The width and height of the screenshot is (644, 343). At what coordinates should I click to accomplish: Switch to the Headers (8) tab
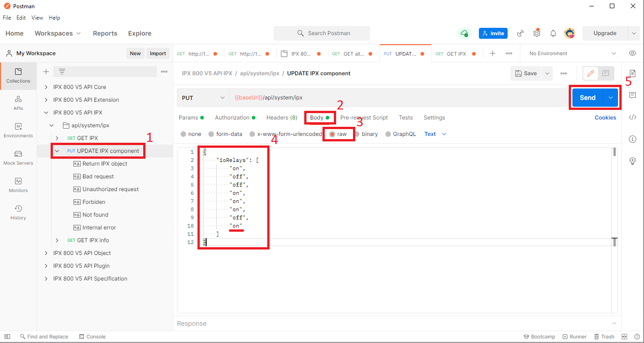click(282, 118)
